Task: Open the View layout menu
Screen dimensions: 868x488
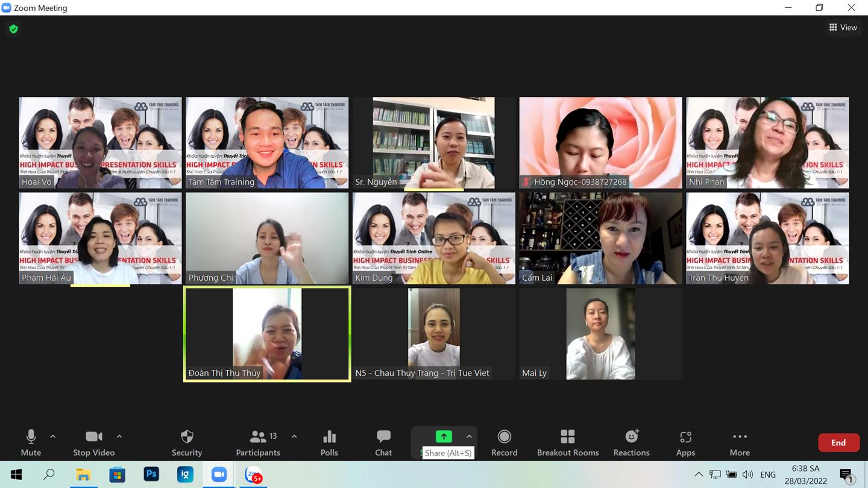Action: point(843,27)
